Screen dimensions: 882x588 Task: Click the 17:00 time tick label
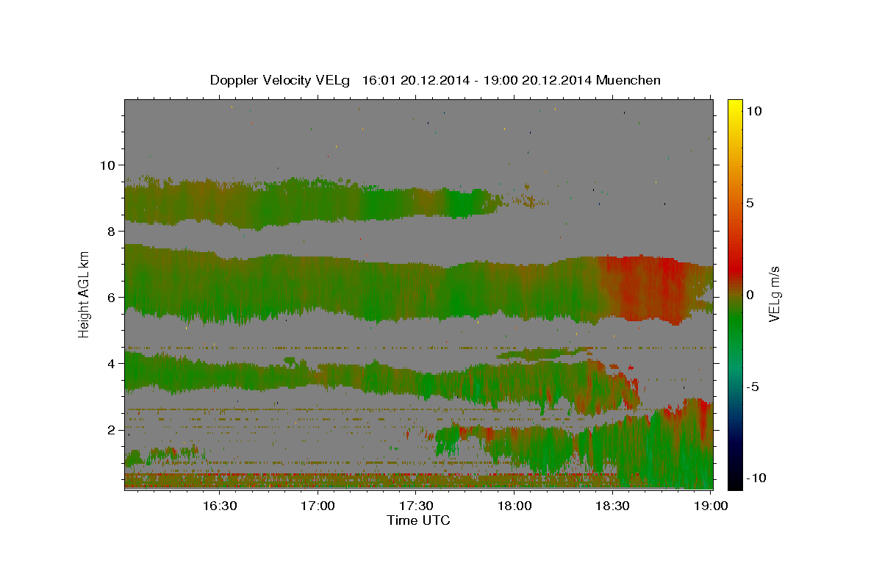[x=318, y=506]
